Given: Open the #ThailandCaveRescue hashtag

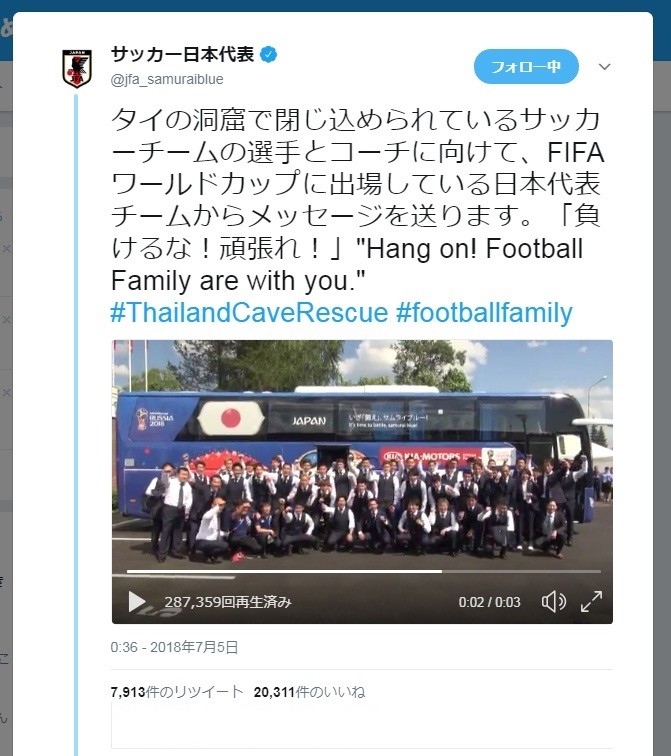Looking at the screenshot, I should pyautogui.click(x=249, y=312).
